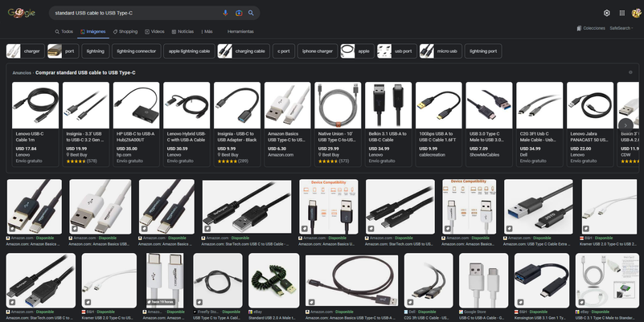Start voice search with microphone icon

click(225, 13)
